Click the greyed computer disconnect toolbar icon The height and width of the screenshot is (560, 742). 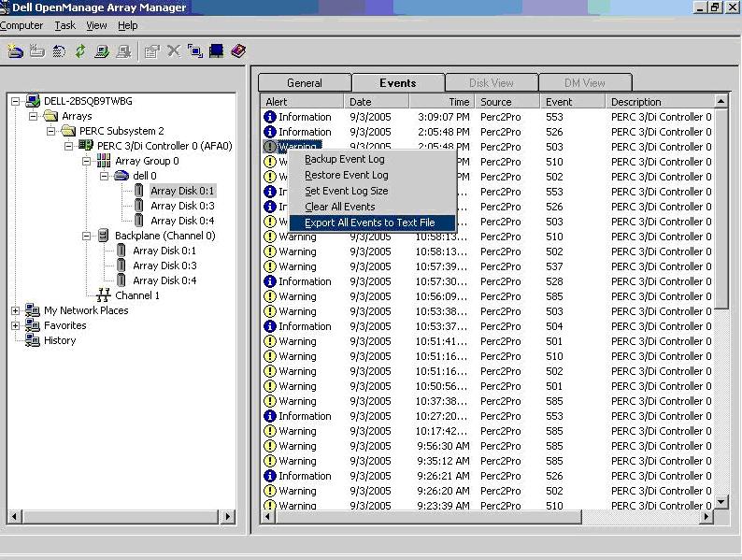[123, 51]
